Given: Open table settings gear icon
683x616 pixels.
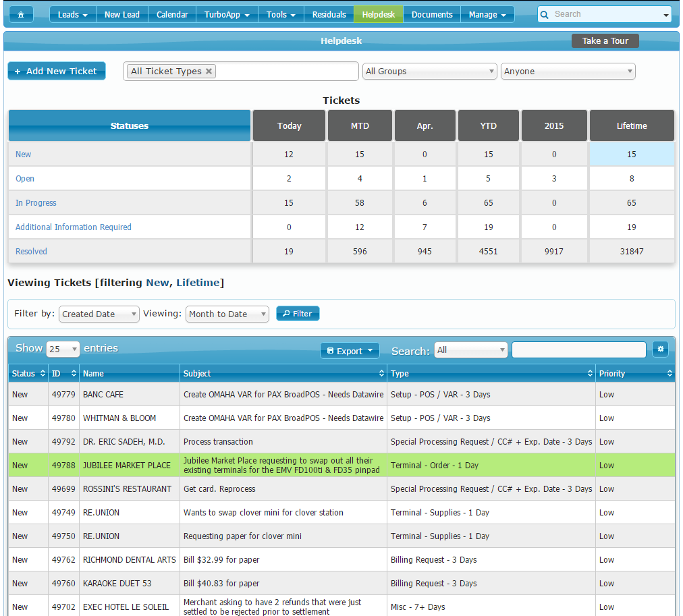Looking at the screenshot, I should 660,349.
